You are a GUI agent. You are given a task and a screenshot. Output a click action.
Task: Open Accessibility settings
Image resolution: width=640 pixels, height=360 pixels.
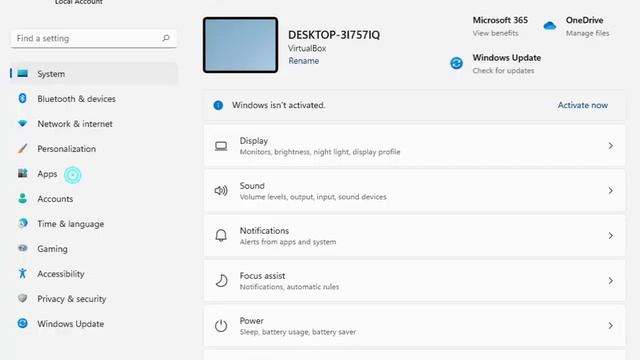click(x=94, y=273)
